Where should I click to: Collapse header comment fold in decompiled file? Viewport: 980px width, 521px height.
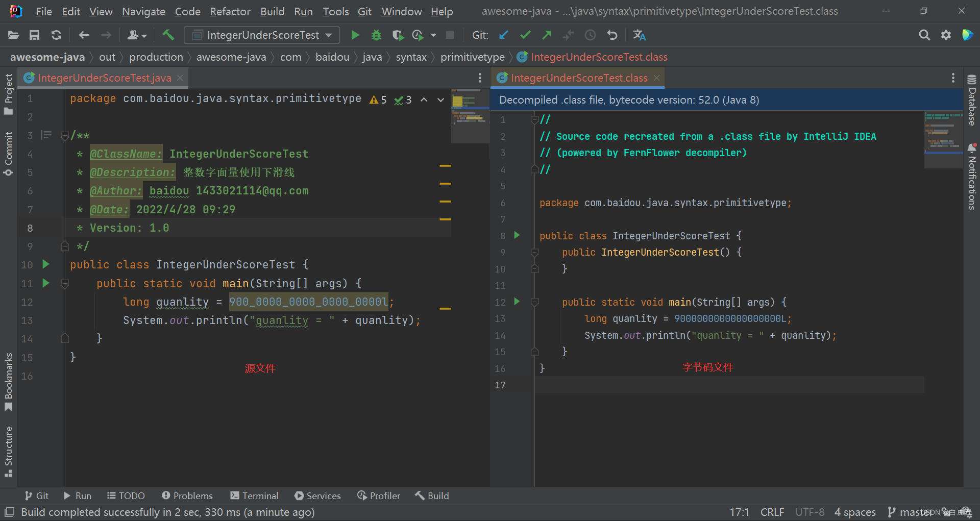coord(534,119)
